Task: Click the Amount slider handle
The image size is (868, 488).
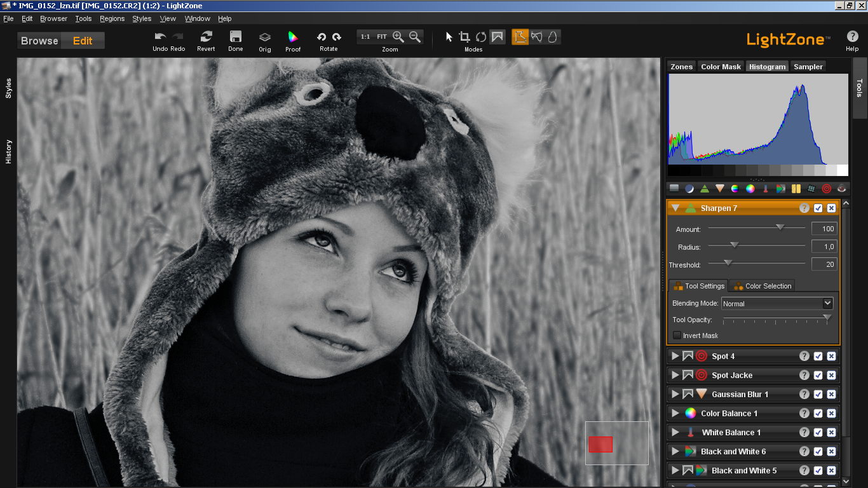Action: point(780,227)
